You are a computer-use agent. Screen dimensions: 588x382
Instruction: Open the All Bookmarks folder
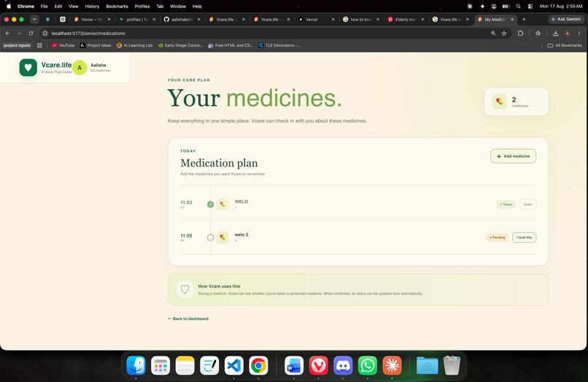[565, 45]
